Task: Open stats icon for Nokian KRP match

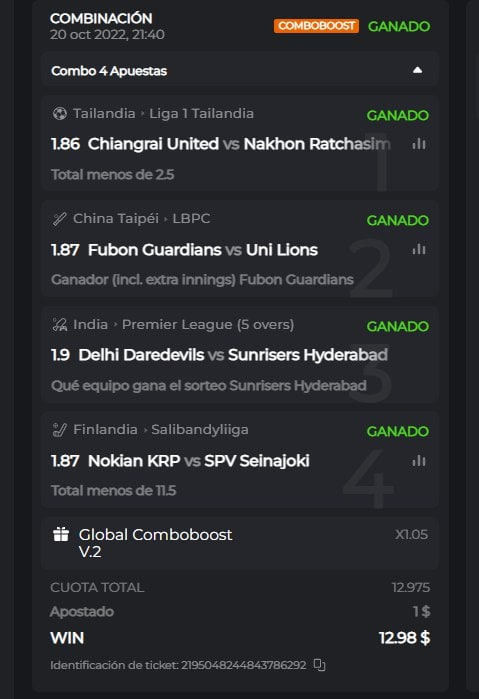Action: [419, 461]
